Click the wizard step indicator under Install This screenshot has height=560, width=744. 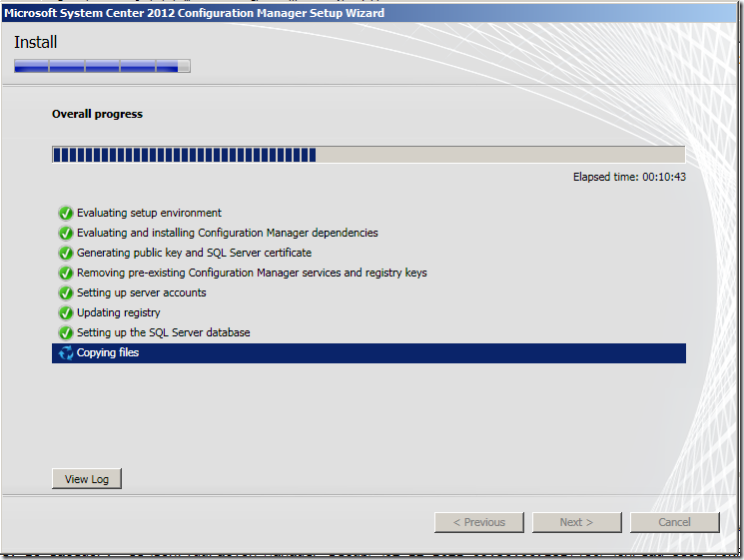pos(102,67)
